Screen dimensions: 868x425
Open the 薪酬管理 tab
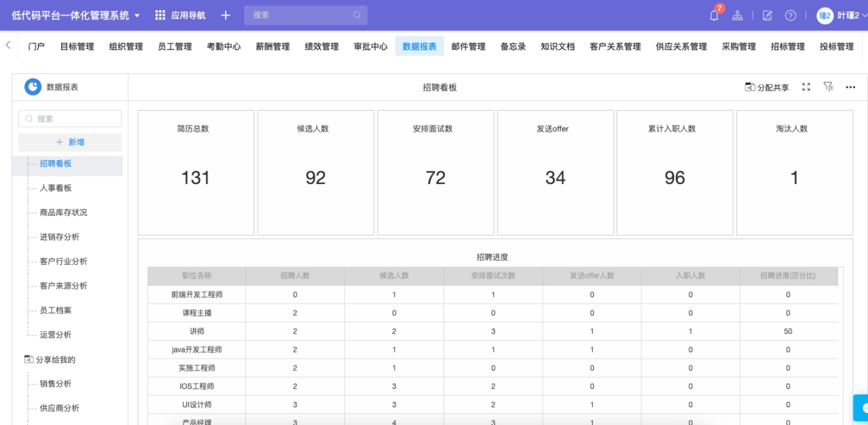[273, 47]
